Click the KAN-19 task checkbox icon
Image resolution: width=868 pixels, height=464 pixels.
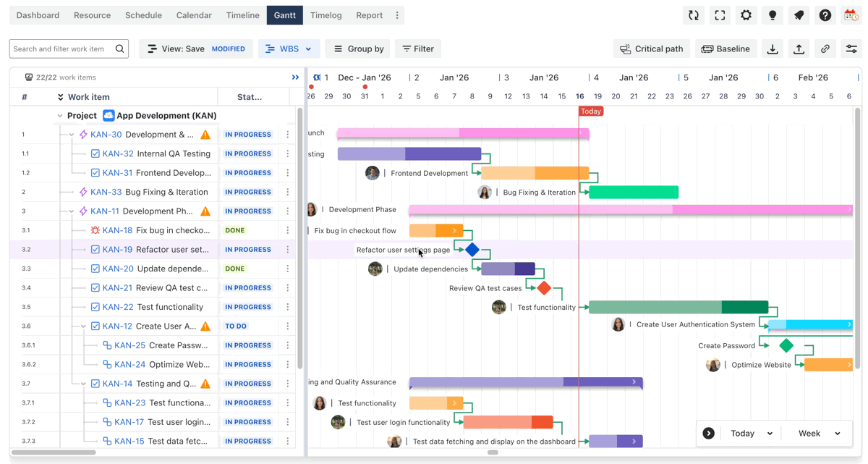pos(95,250)
